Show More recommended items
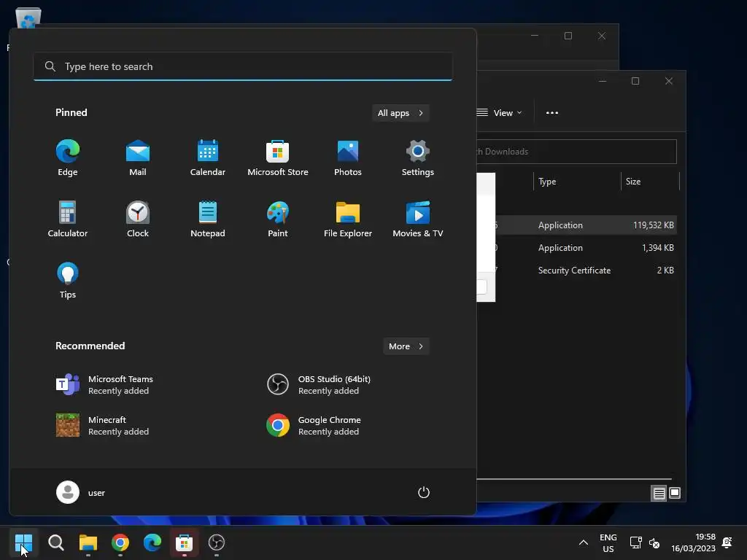The height and width of the screenshot is (560, 747). tap(406, 346)
